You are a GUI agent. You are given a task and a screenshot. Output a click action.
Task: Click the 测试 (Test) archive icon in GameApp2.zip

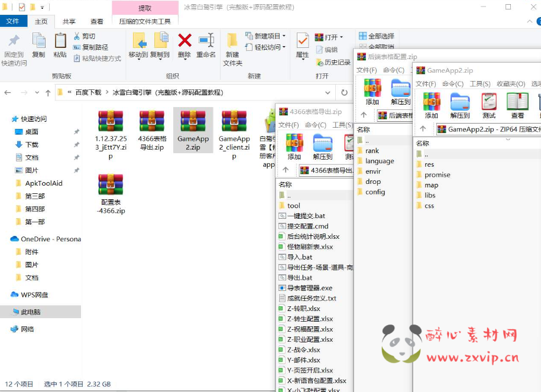pos(489,102)
